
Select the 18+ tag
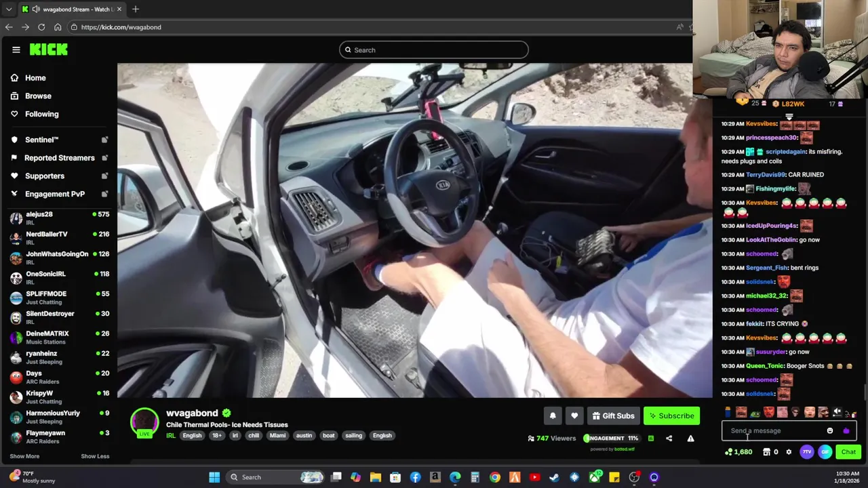[x=216, y=436]
